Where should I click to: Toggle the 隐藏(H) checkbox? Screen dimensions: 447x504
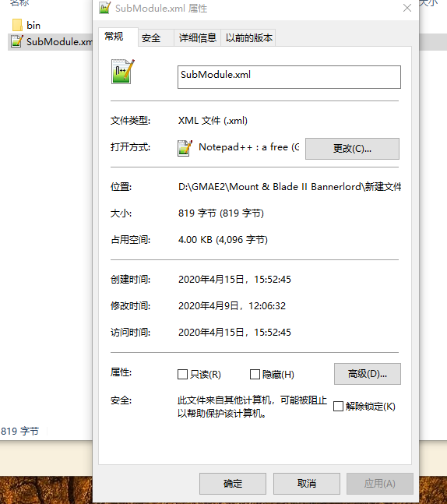255,374
